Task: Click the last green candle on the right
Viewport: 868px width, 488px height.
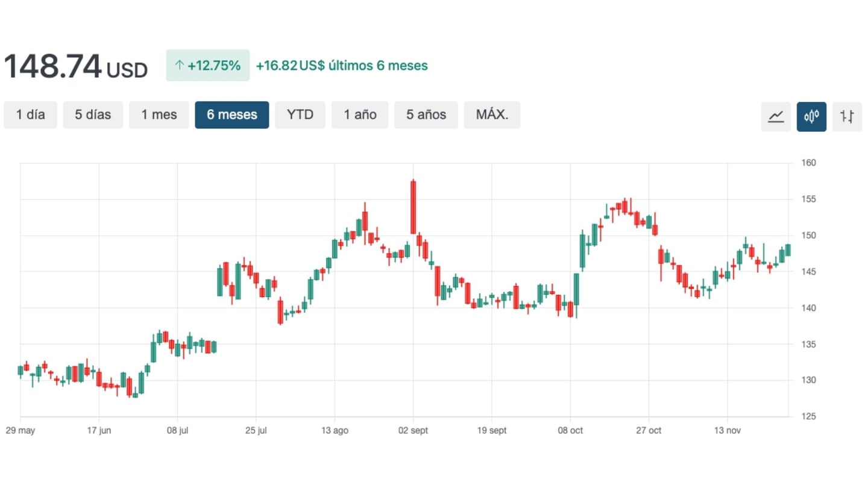Action: coord(788,250)
